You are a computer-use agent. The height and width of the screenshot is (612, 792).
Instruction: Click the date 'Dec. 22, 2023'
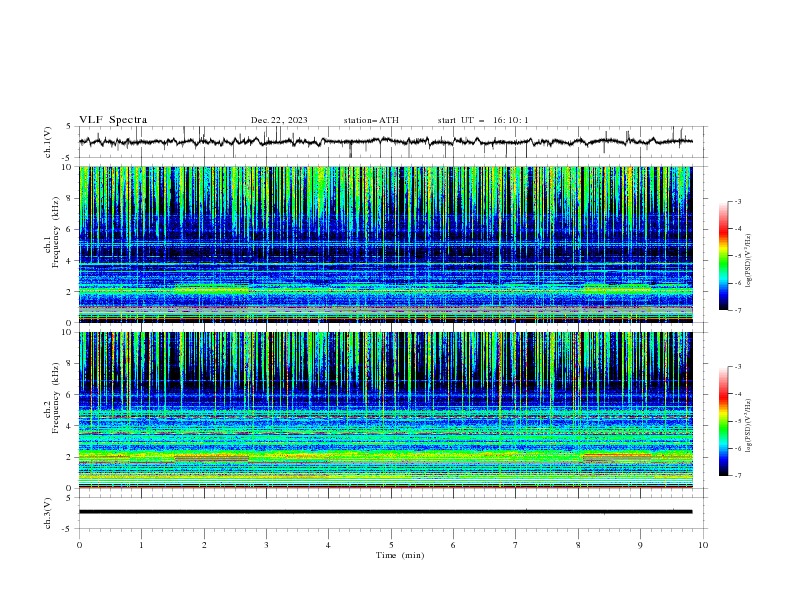pos(279,120)
